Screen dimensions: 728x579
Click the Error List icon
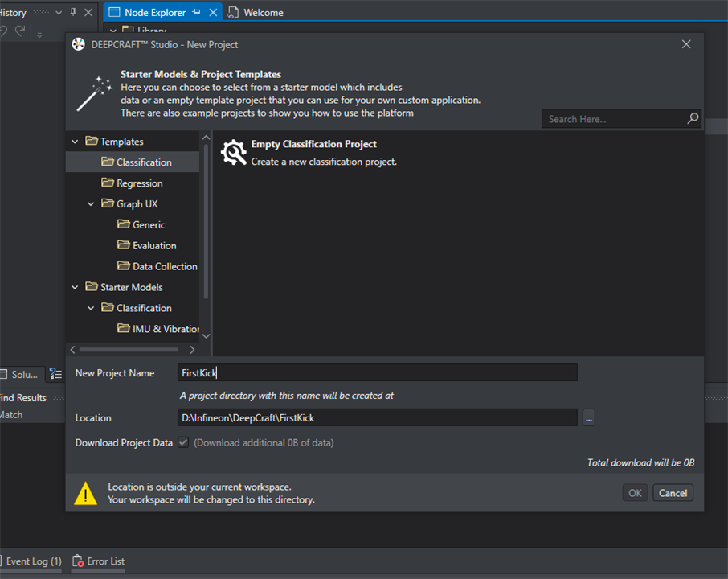(x=78, y=561)
